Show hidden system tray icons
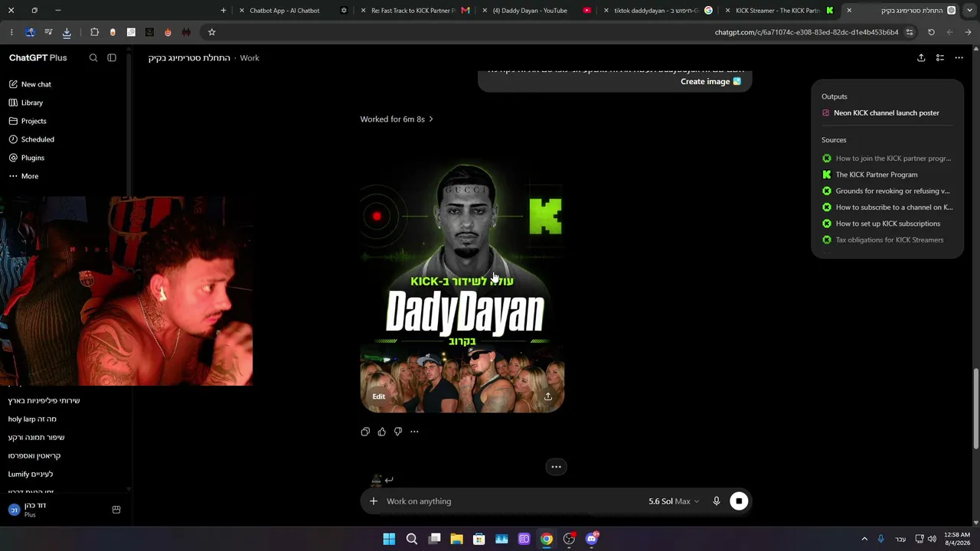This screenshot has width=980, height=551. (864, 539)
